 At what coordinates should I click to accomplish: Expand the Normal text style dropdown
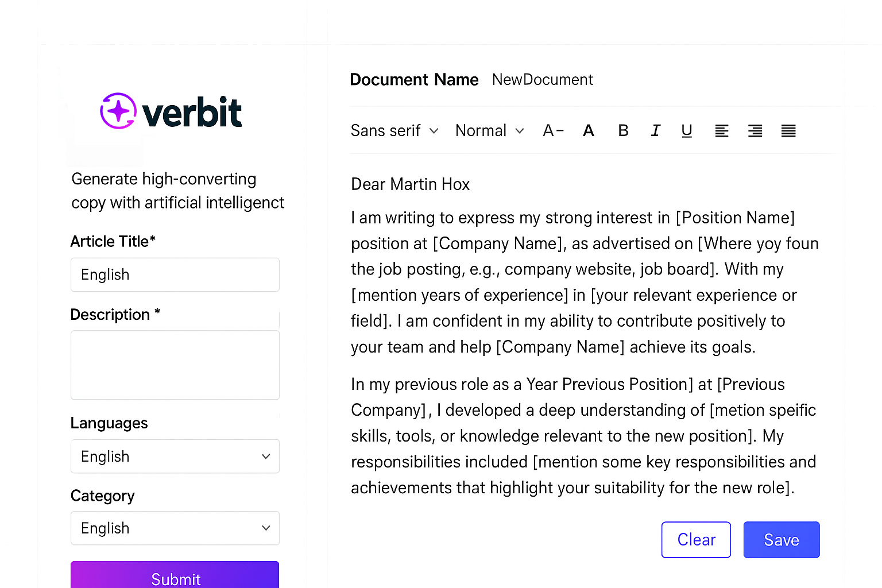(x=490, y=131)
